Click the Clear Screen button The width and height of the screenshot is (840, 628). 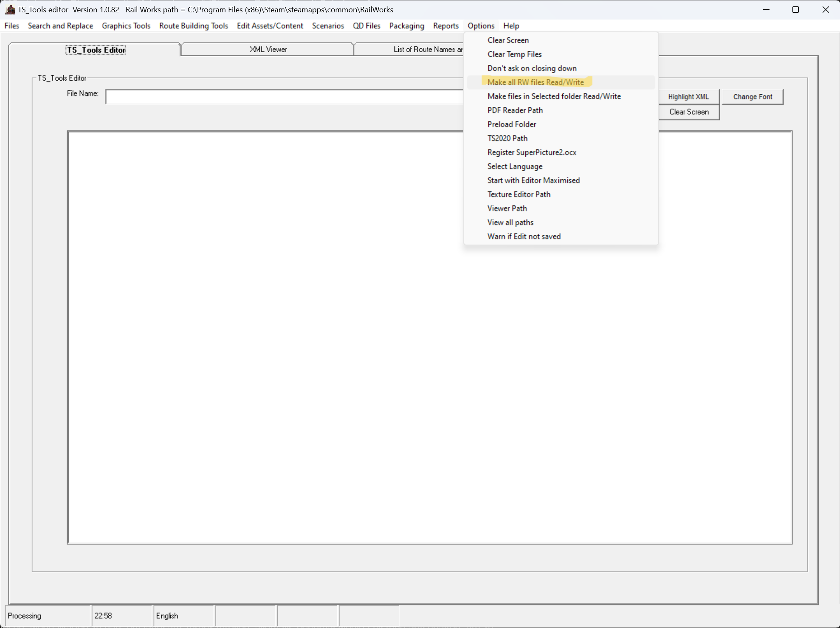688,112
